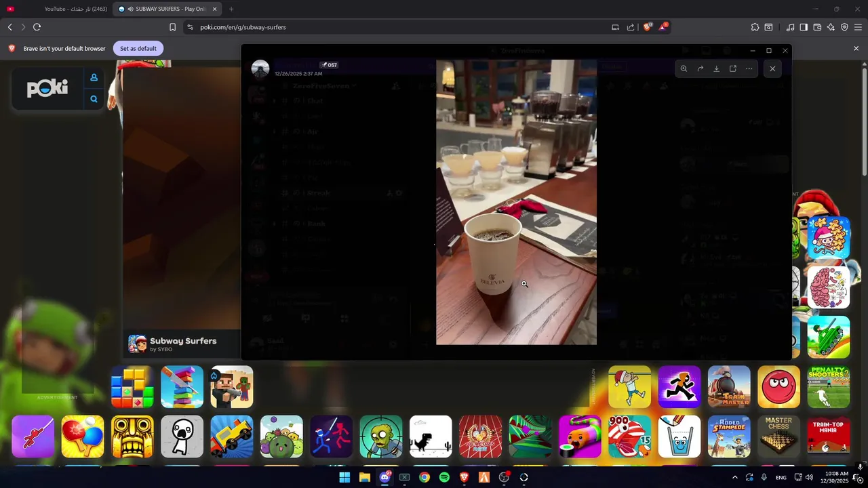
Task: Open Poki home logo
Action: [47, 88]
